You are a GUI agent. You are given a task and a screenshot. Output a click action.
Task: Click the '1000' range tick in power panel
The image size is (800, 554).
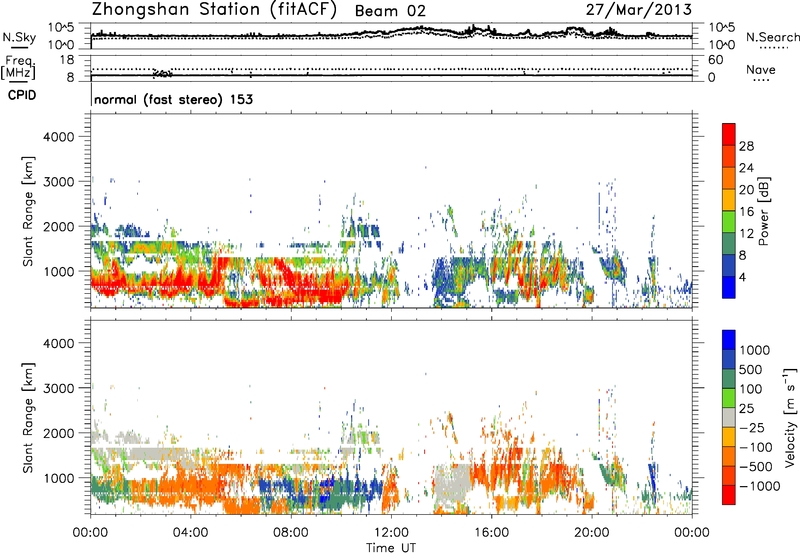tap(58, 271)
